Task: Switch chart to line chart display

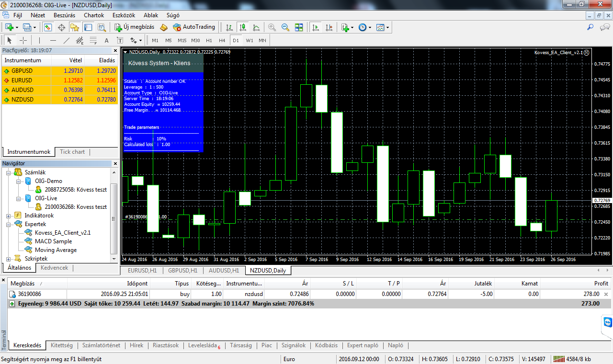Action: (256, 27)
